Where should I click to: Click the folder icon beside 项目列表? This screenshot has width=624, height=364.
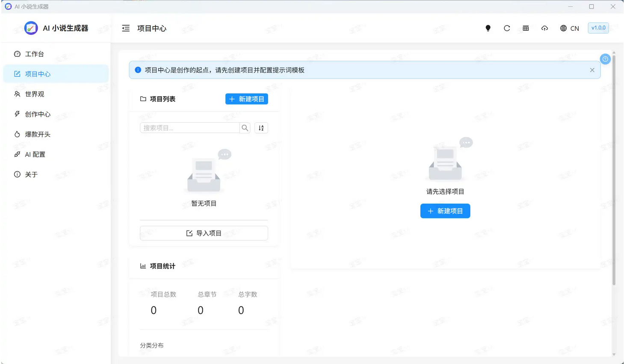click(x=143, y=99)
